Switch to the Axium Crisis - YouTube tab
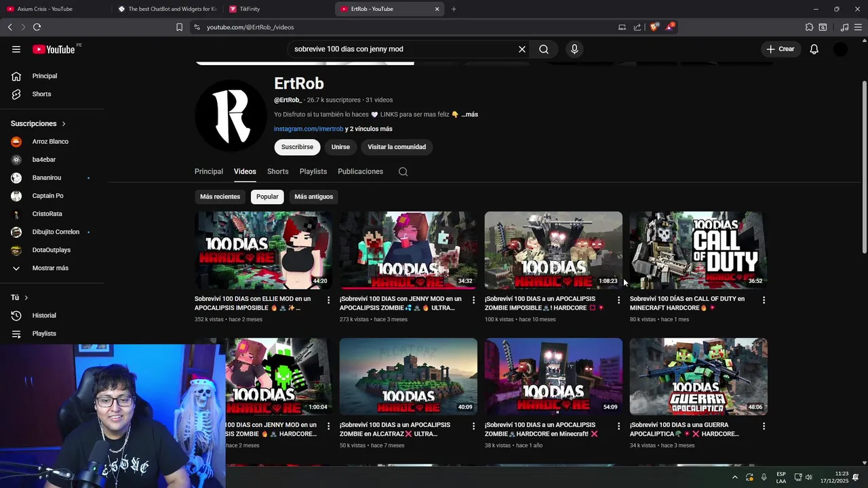This screenshot has width=868, height=488. (x=56, y=9)
